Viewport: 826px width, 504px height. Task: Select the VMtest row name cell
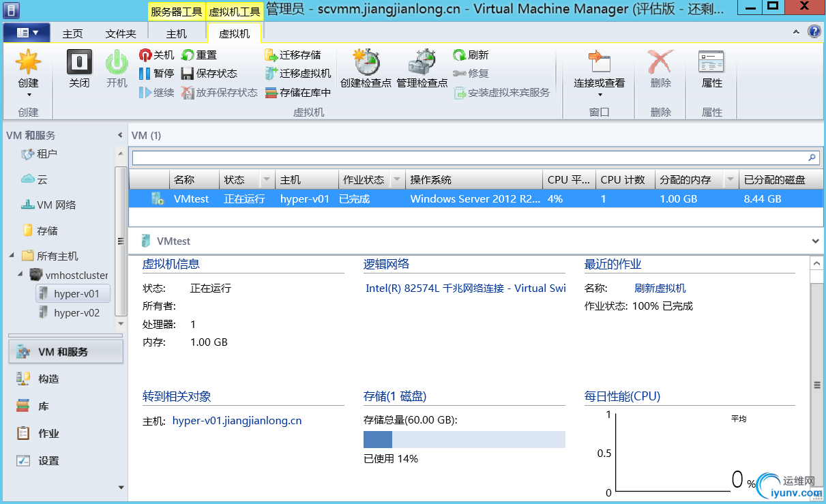[x=192, y=199]
